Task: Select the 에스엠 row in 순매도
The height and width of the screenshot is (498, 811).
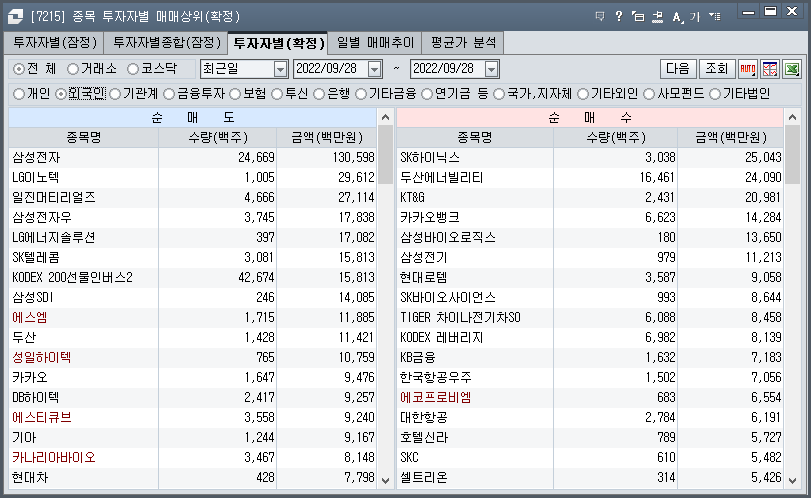Action: [192, 318]
